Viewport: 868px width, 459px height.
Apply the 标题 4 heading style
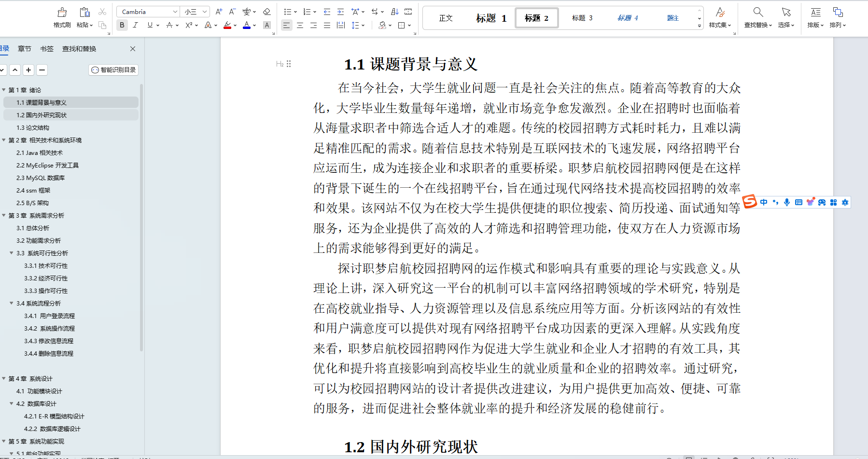628,18
